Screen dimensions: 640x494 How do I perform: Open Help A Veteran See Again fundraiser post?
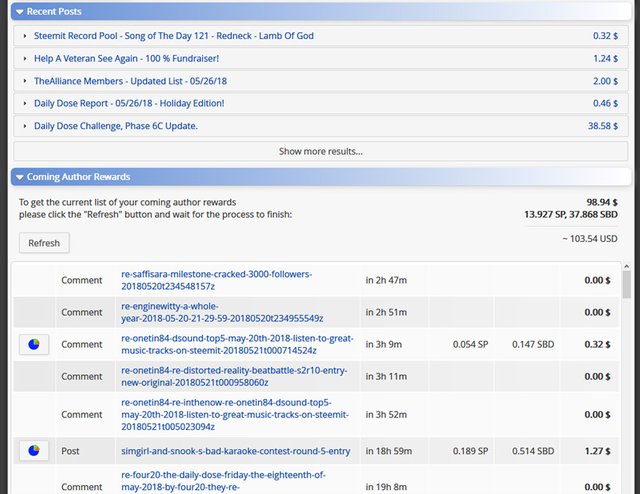[x=127, y=58]
